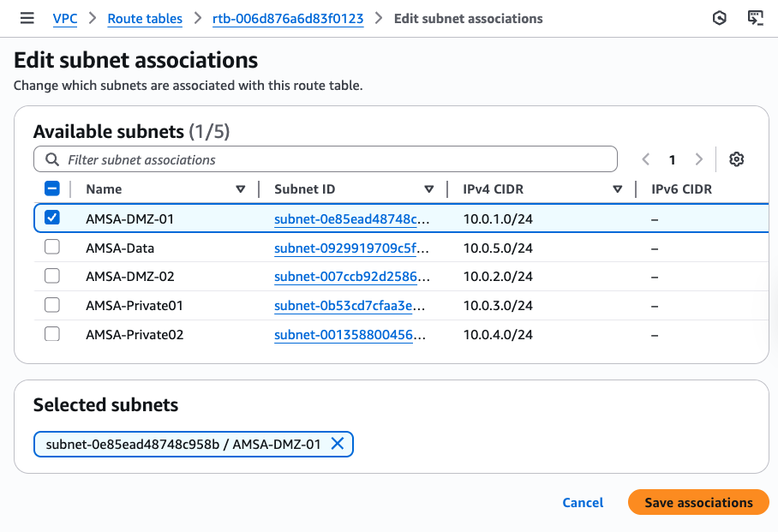Screen dimensions: 778x532
Task: Uncheck the AMSA-DMZ-01 subnet checkbox
Action: 52,218
